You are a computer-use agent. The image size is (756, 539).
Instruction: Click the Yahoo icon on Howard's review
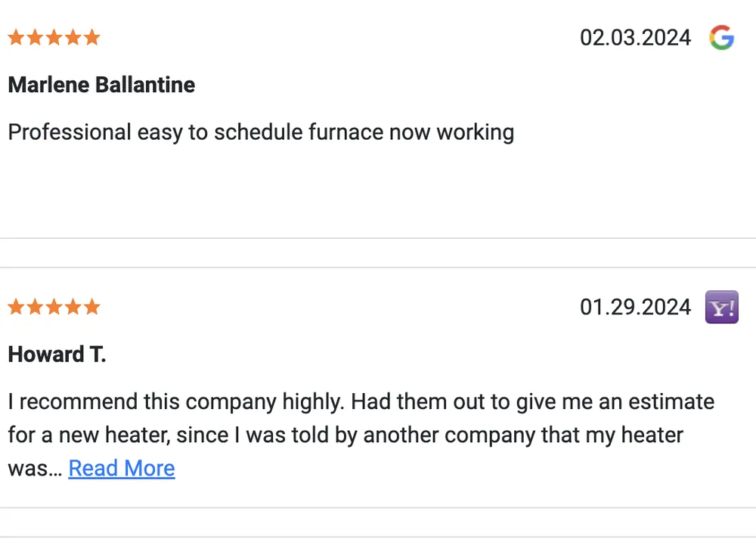722,308
